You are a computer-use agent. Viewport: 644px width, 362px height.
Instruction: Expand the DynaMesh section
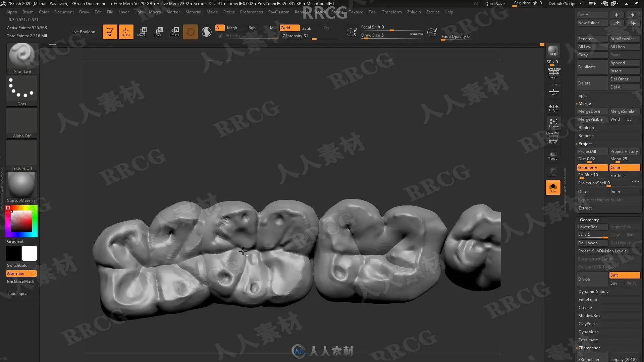(x=588, y=332)
